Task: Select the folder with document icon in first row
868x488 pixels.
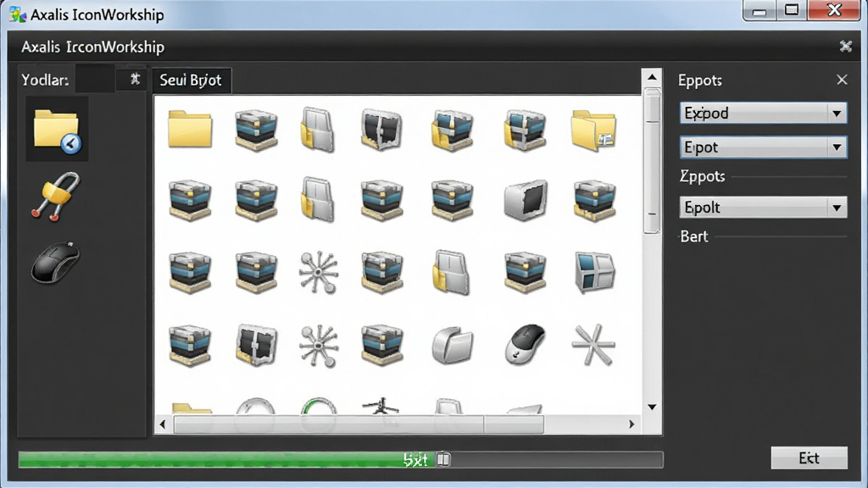Action: [593, 130]
